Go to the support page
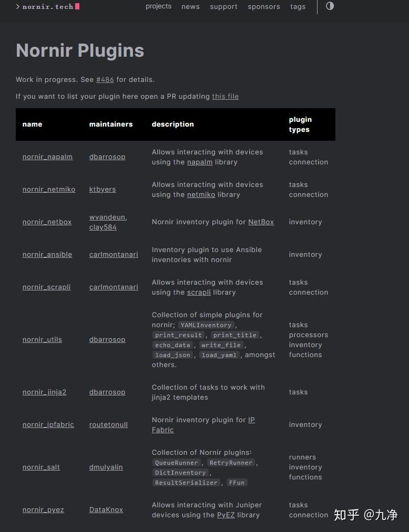 pyautogui.click(x=223, y=7)
